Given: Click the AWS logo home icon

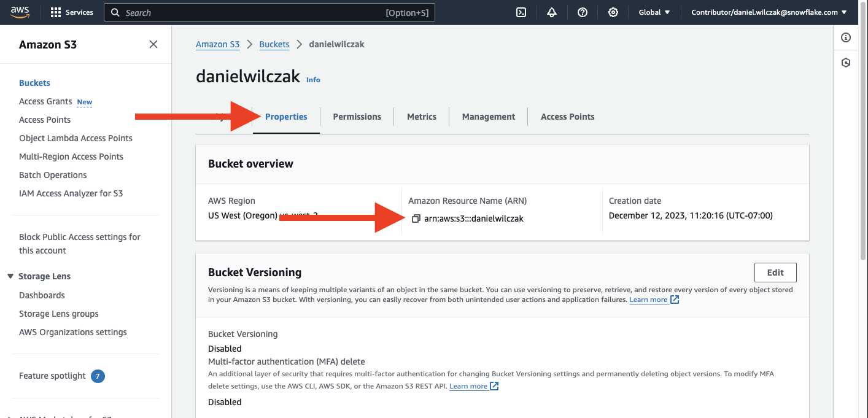Looking at the screenshot, I should click(20, 12).
